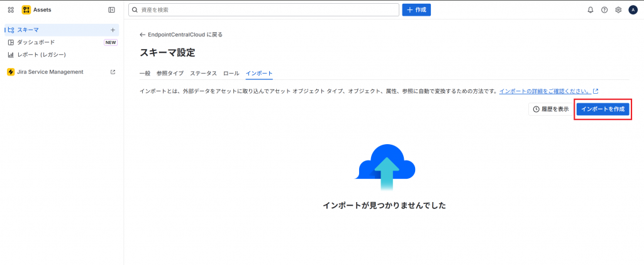
Task: Click the NEW badge beside ダッシュボード
Action: (x=111, y=42)
